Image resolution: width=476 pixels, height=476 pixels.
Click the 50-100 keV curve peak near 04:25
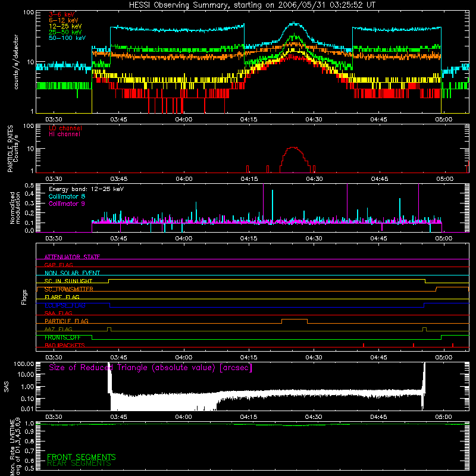pos(294,23)
